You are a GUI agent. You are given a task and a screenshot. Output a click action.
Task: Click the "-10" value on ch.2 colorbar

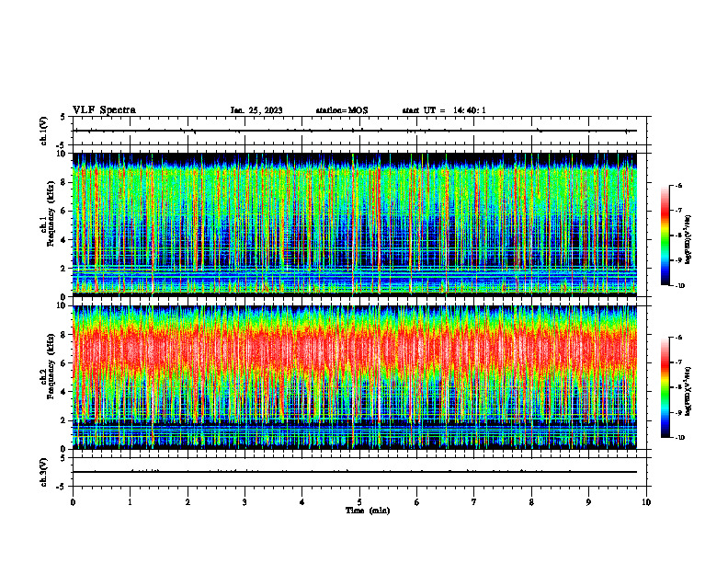click(679, 438)
